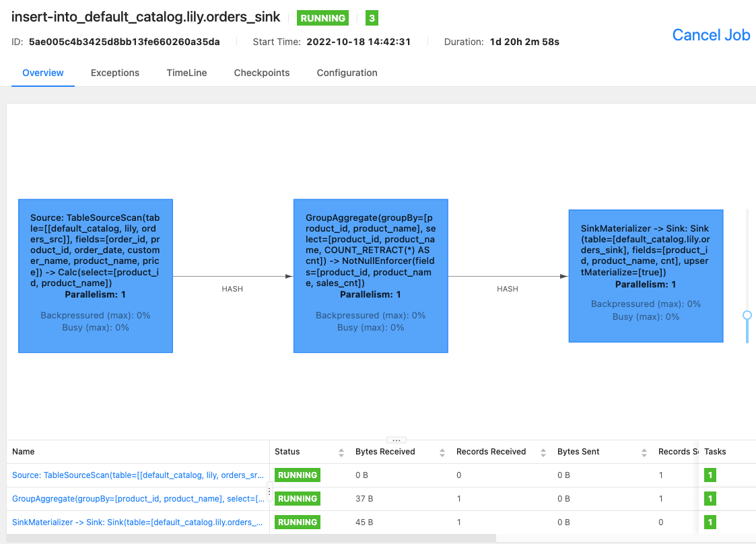The height and width of the screenshot is (544, 756).
Task: Click the green task count badge beside RUNNING in header
Action: (x=372, y=18)
